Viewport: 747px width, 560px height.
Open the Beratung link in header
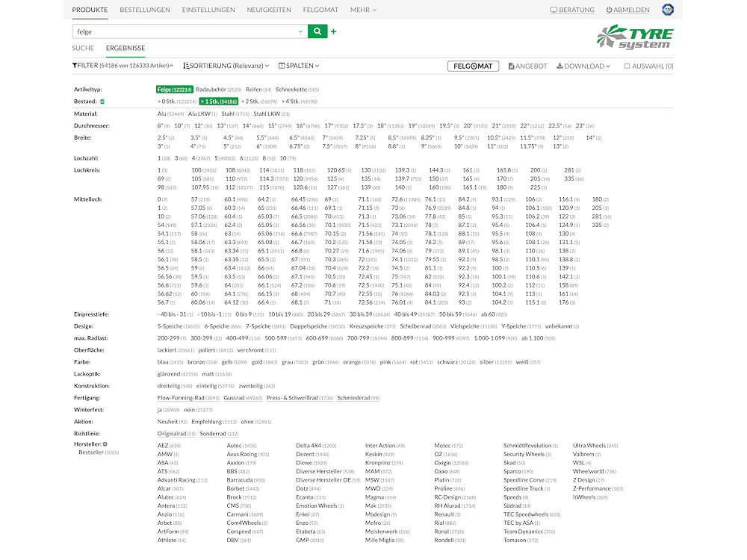point(572,10)
